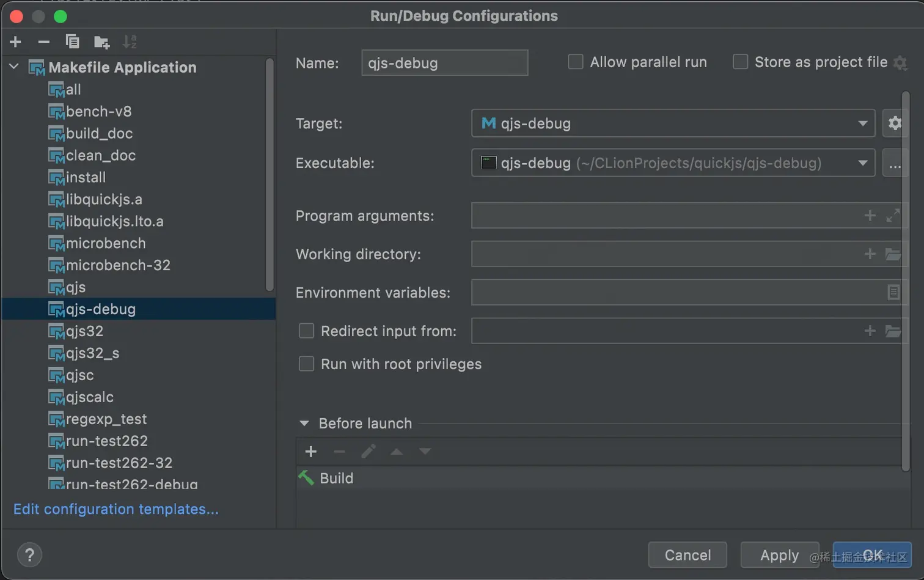Viewport: 924px width, 580px height.
Task: Open Edit configuration templates link
Action: (116, 509)
